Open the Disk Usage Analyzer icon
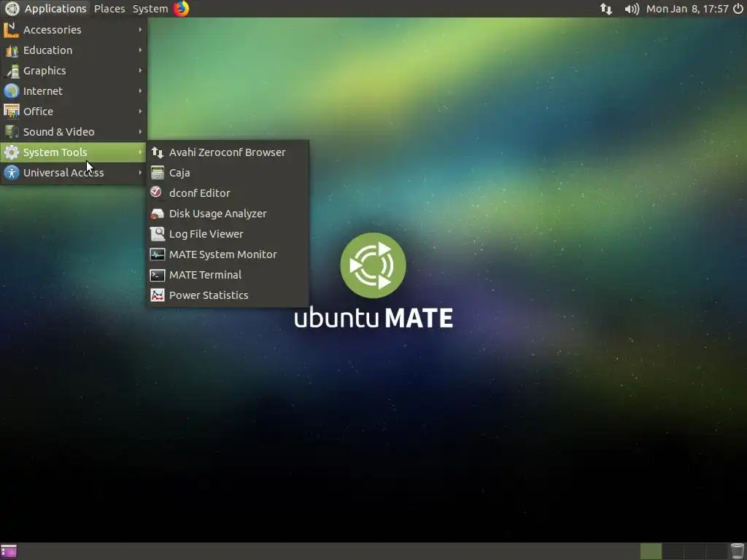 [x=158, y=214]
